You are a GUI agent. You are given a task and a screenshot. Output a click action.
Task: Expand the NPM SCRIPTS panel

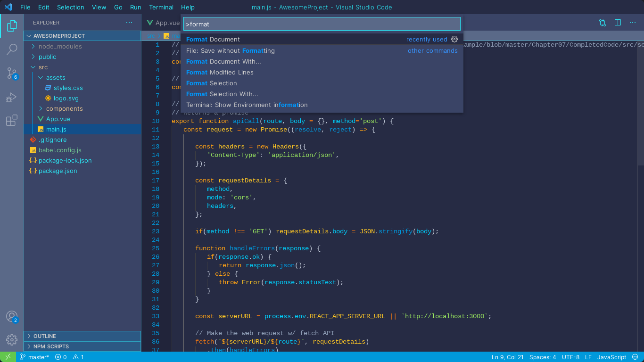click(x=83, y=346)
